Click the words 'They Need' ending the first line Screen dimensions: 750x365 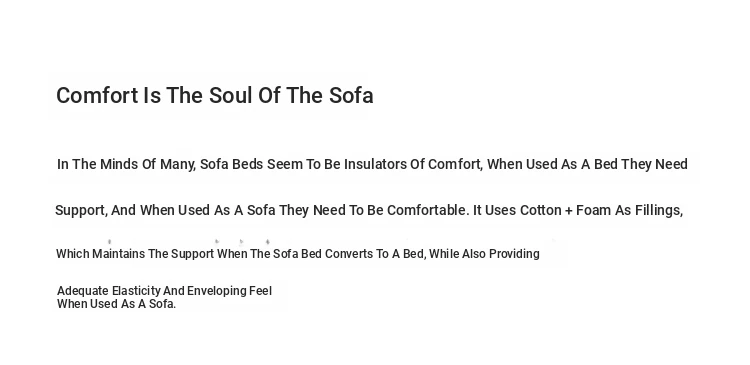coord(654,164)
